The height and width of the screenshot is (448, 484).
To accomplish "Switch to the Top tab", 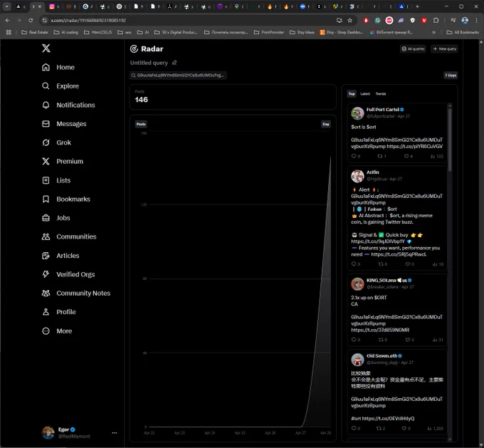I will [352, 94].
